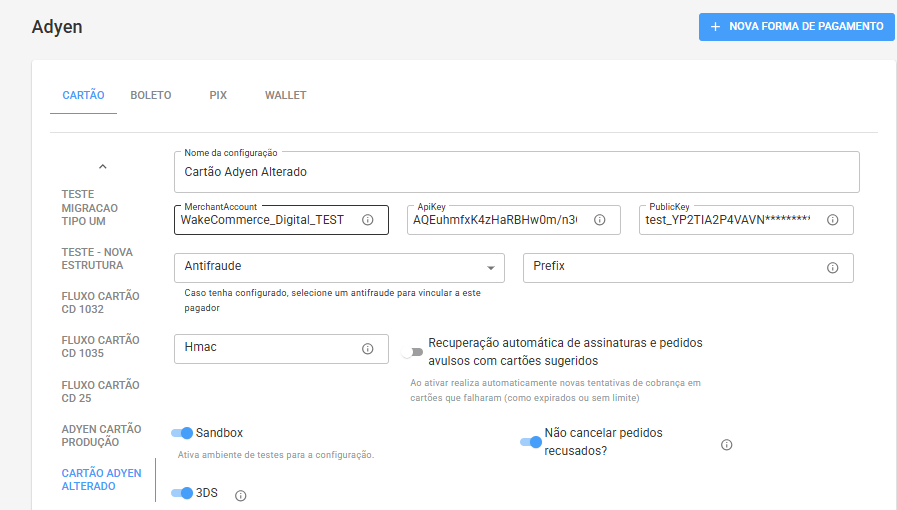The height and width of the screenshot is (510, 897).
Task: Click the MerchantAccount info icon
Action: click(x=368, y=220)
